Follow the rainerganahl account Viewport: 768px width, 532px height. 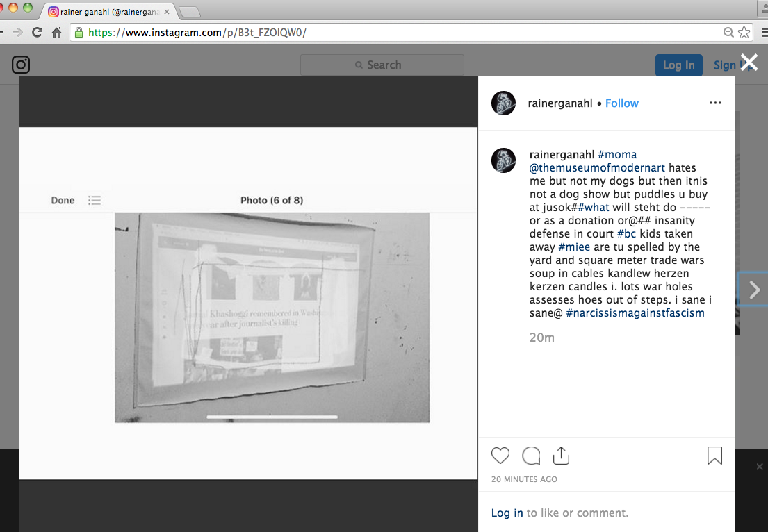(x=621, y=103)
